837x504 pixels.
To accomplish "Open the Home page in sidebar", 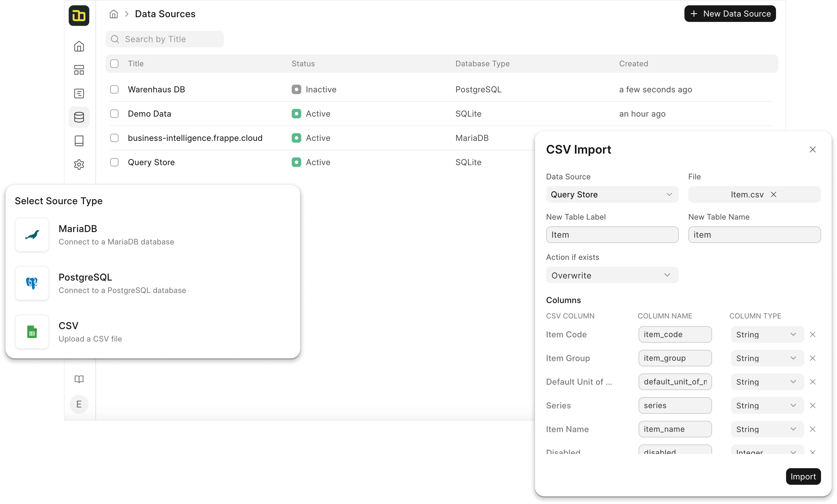I will click(x=79, y=46).
